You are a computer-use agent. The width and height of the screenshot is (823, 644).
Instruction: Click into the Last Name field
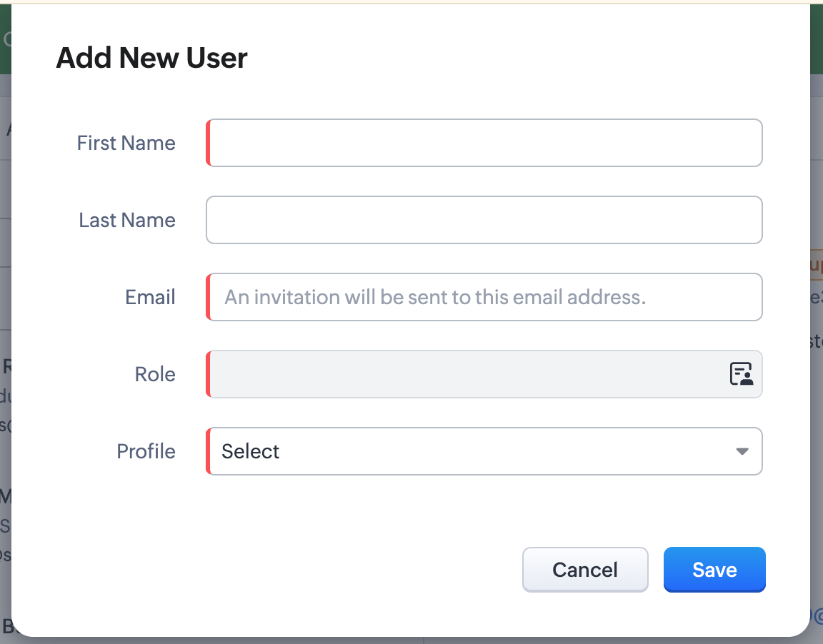point(484,220)
